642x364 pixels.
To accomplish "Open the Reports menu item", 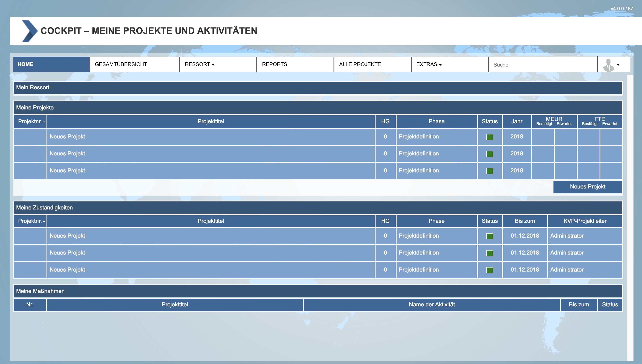I will click(275, 65).
